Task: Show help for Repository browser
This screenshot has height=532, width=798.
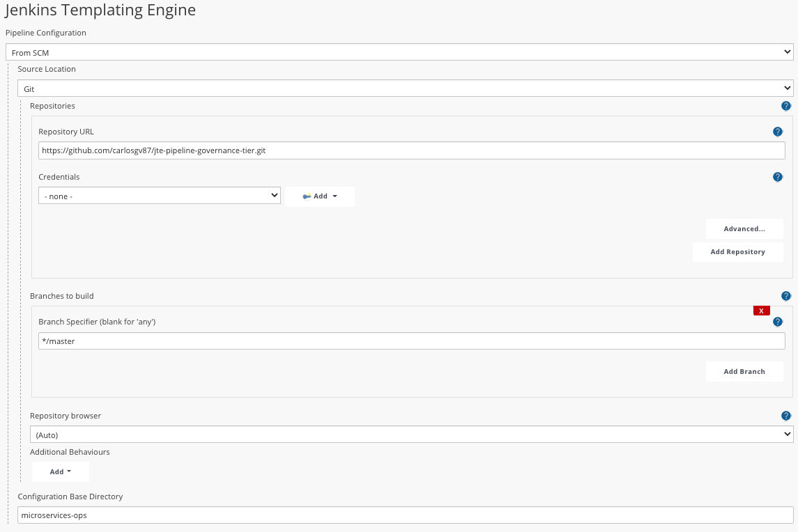Action: point(786,416)
